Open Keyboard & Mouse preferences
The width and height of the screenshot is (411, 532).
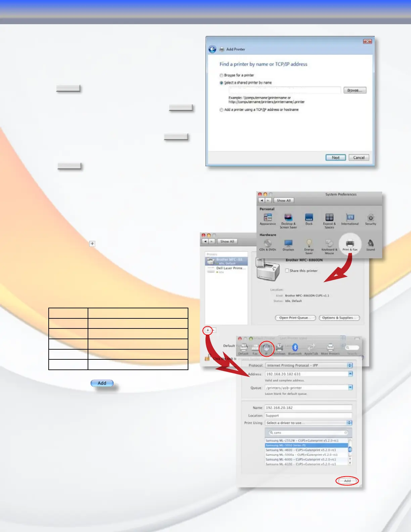[x=329, y=247]
